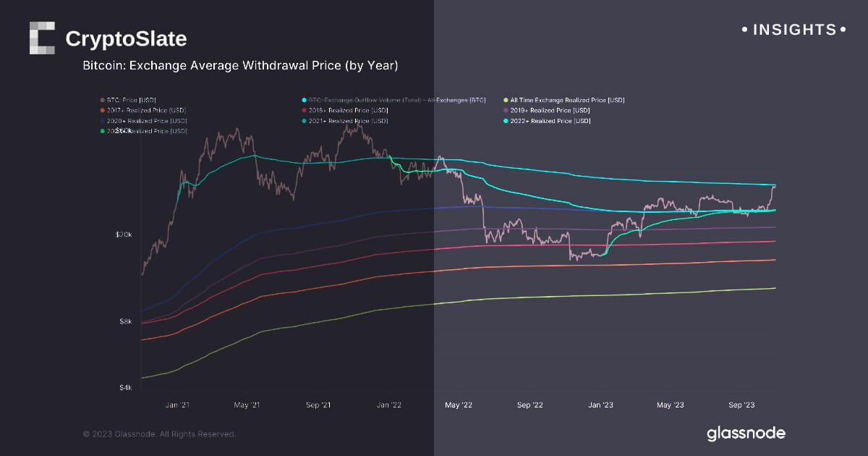Click the 2018+ Realized Price legend dot

click(302, 110)
